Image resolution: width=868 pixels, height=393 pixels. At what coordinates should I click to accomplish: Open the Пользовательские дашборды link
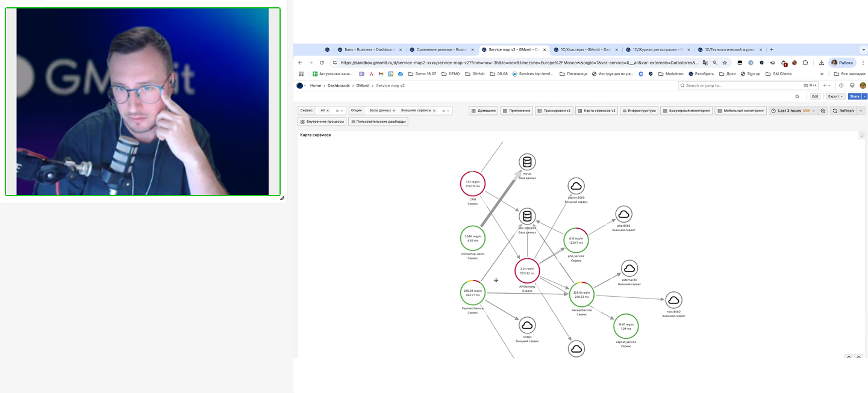(378, 122)
